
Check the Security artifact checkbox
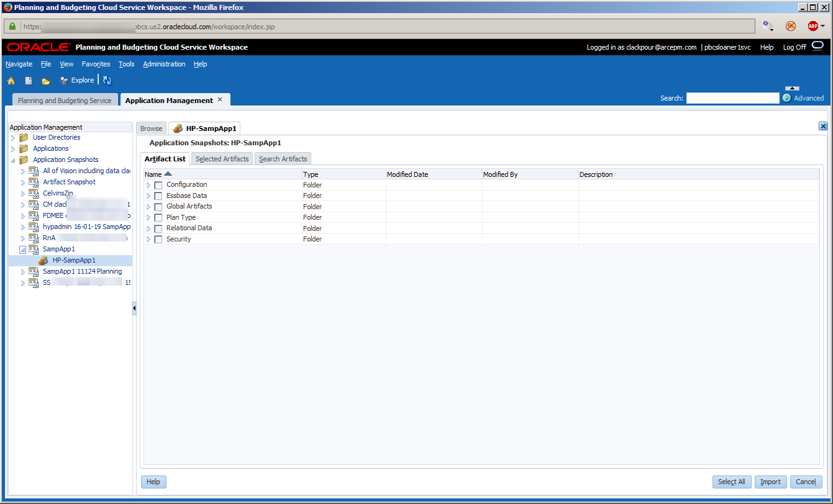point(158,240)
